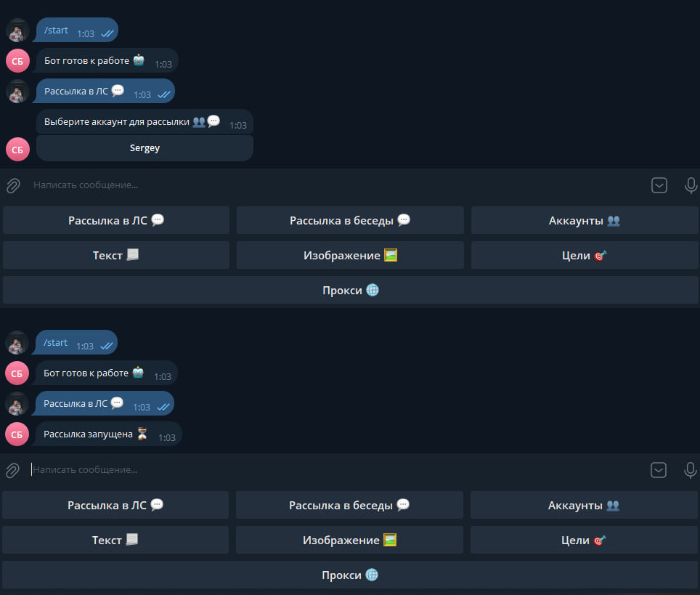Start voice recording with upper chat microphone
This screenshot has width=700, height=595.
click(691, 185)
